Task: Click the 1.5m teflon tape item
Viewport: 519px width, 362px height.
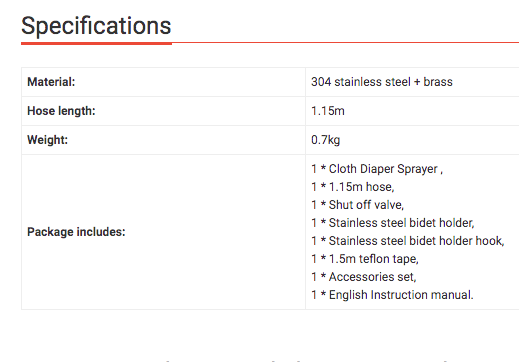Action: (365, 259)
